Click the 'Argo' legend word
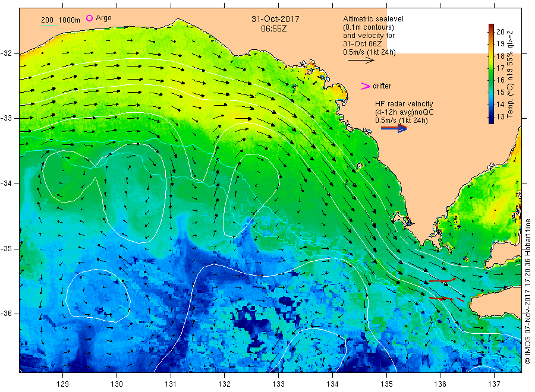Image resolution: width=535 pixels, height=392 pixels. coord(103,18)
